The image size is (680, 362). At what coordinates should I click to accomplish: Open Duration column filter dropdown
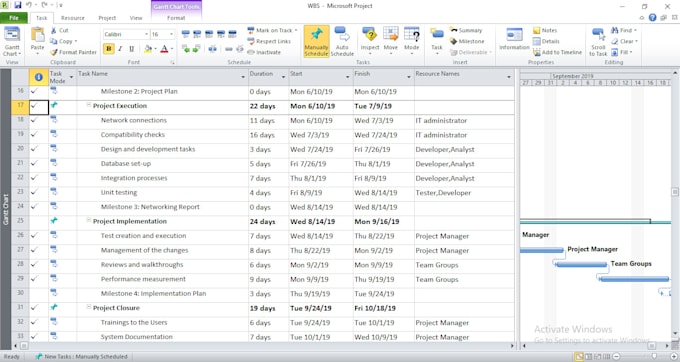coord(283,77)
